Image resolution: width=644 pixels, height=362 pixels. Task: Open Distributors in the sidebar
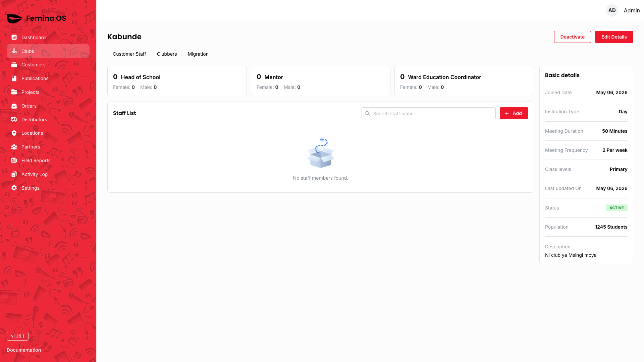pos(48,119)
